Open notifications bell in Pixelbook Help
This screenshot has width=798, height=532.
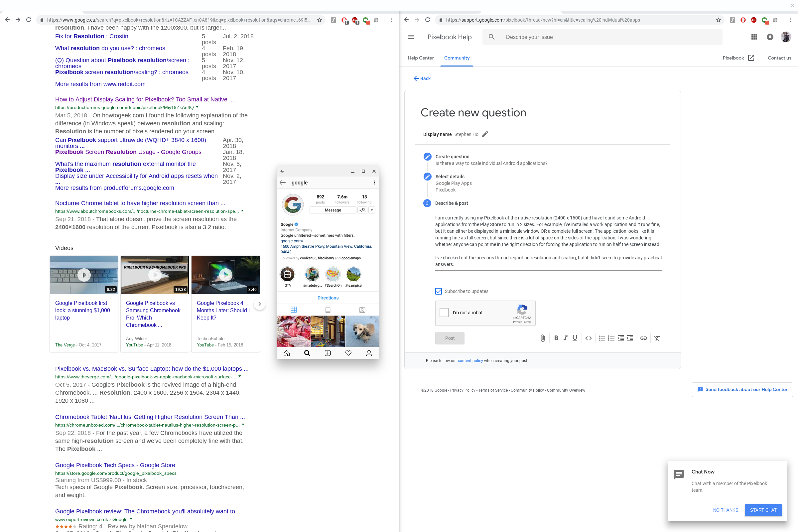[769, 37]
